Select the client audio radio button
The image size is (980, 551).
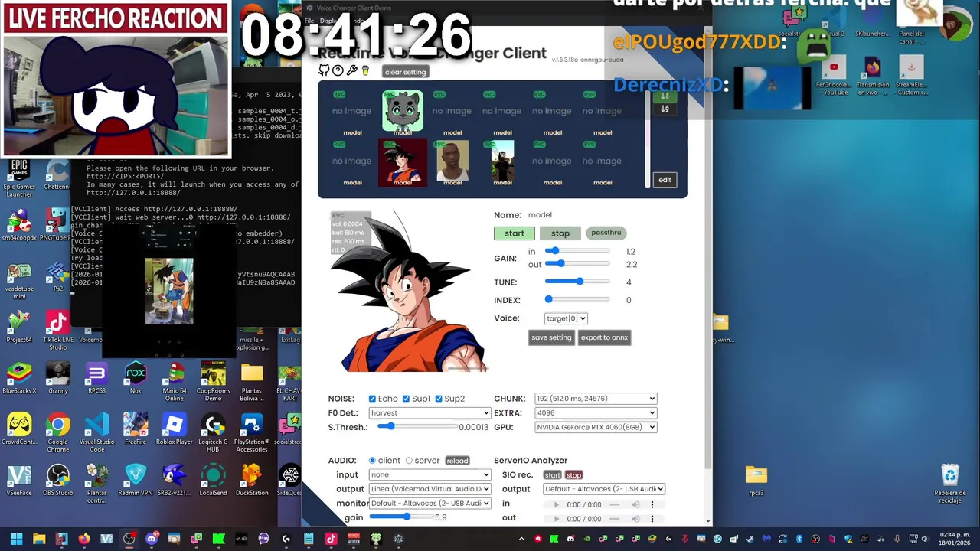click(x=373, y=461)
